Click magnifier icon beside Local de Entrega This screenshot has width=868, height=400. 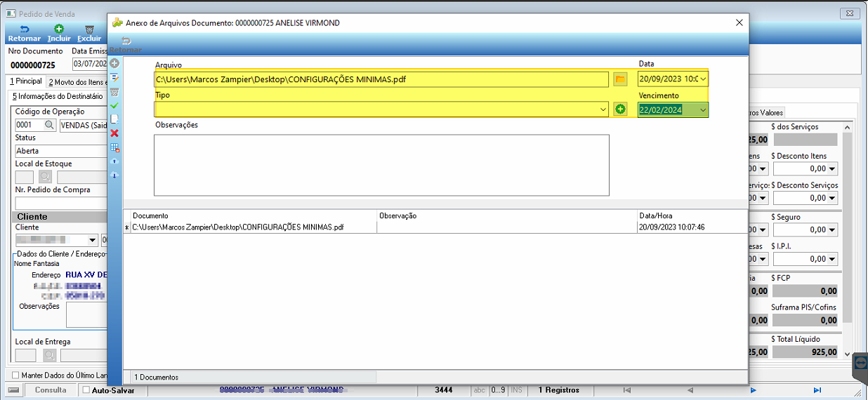(49, 356)
